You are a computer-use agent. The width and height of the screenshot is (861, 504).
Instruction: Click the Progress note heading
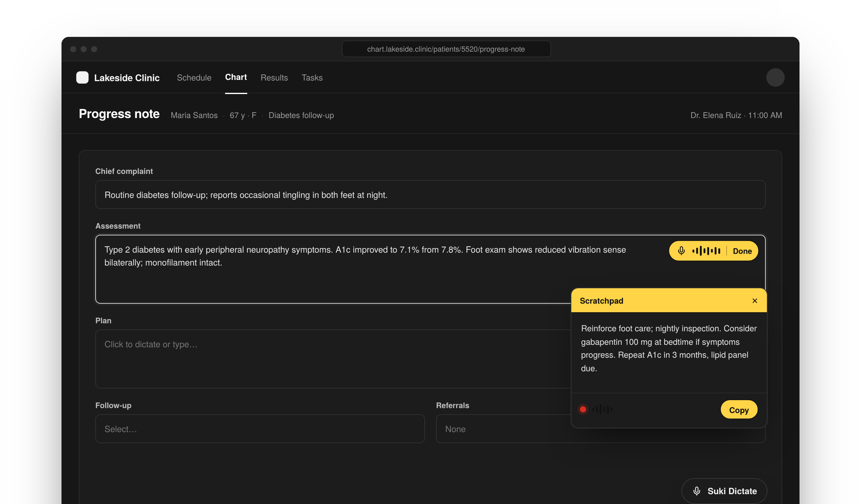(119, 114)
